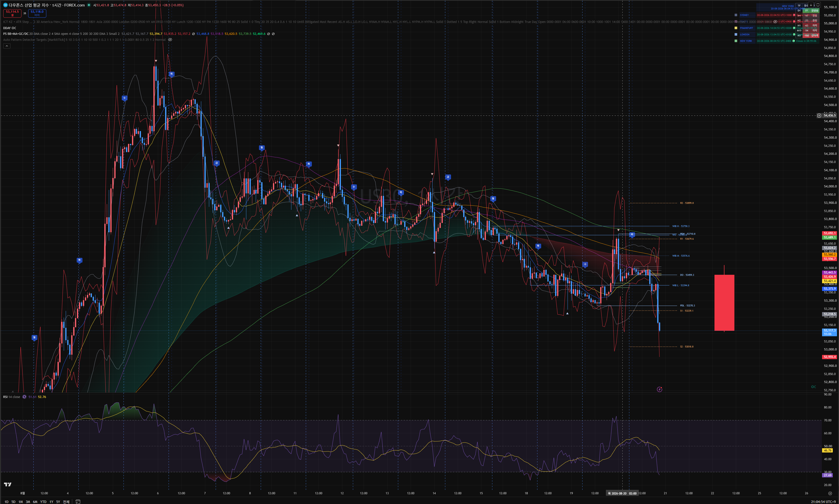Click the R2 - 53899.8 pivot label
The width and height of the screenshot is (839, 504).
coord(687,203)
